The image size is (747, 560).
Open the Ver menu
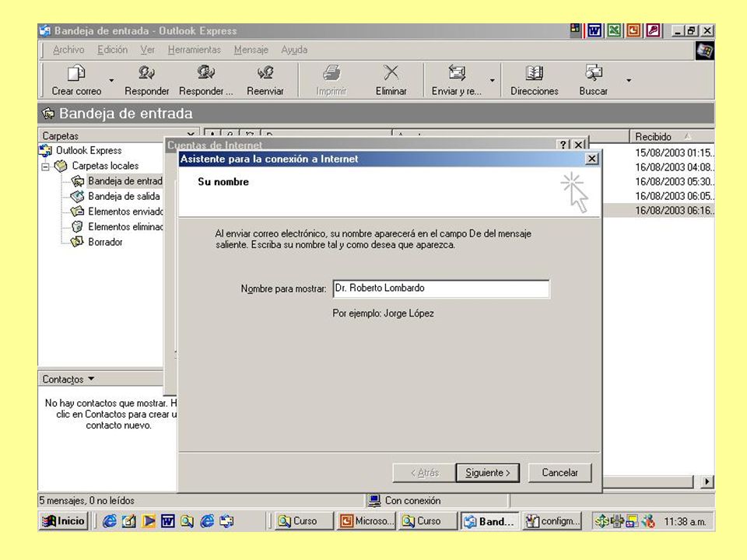[x=148, y=50]
